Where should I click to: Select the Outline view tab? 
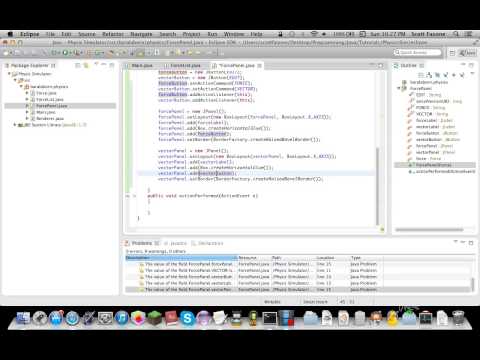[x=409, y=65]
